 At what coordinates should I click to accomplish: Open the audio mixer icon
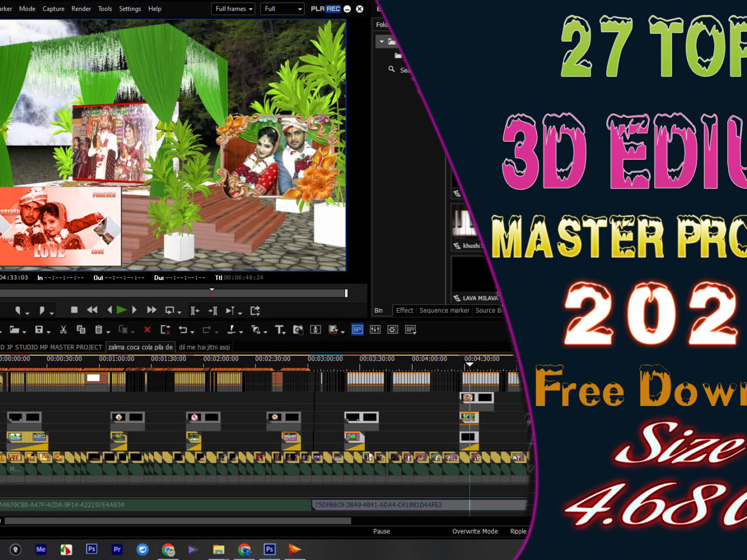(x=375, y=330)
